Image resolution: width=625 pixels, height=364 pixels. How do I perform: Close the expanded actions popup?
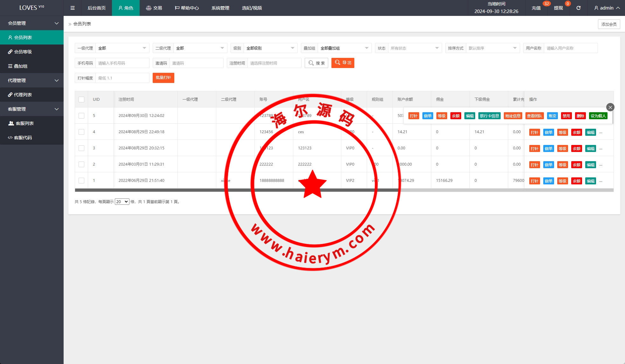pos(610,107)
